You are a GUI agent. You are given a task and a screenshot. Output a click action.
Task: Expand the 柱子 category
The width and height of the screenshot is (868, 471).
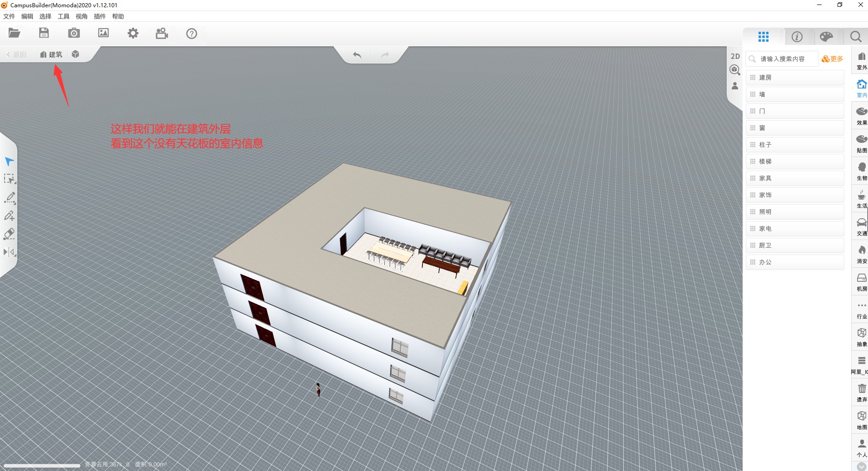click(x=795, y=145)
